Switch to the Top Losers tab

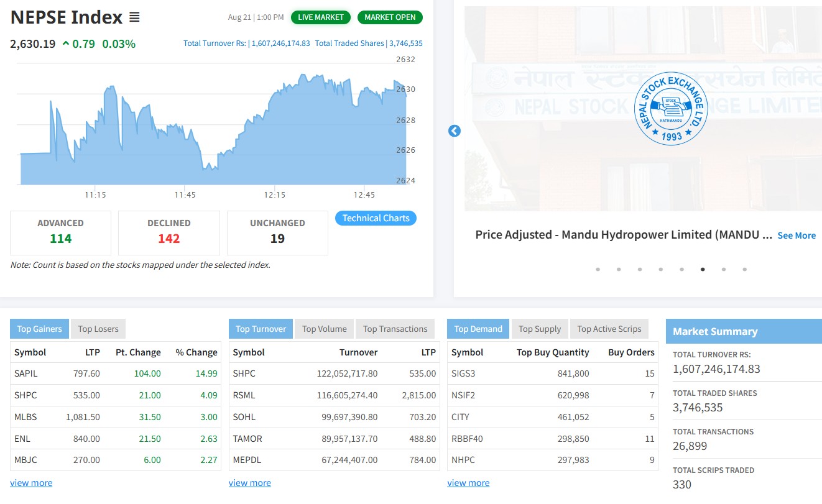click(x=98, y=329)
